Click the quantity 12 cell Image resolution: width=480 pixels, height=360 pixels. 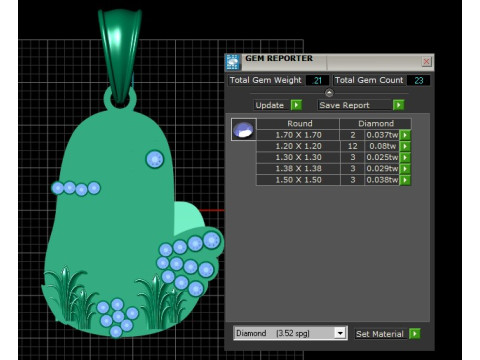click(352, 146)
